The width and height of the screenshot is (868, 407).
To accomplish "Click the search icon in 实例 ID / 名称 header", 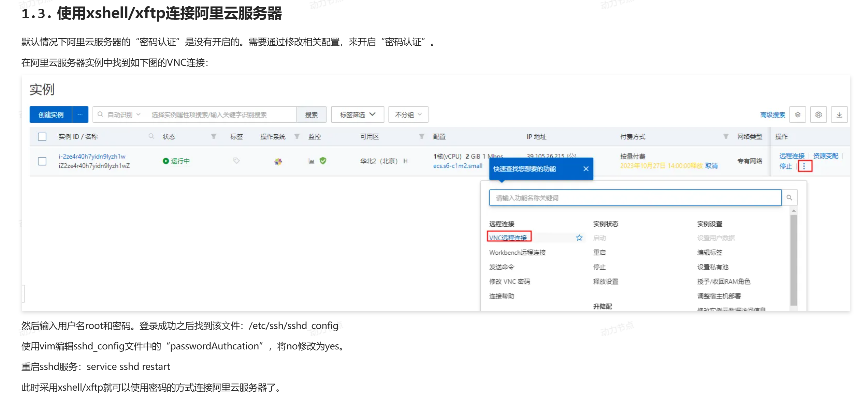I will coord(151,136).
